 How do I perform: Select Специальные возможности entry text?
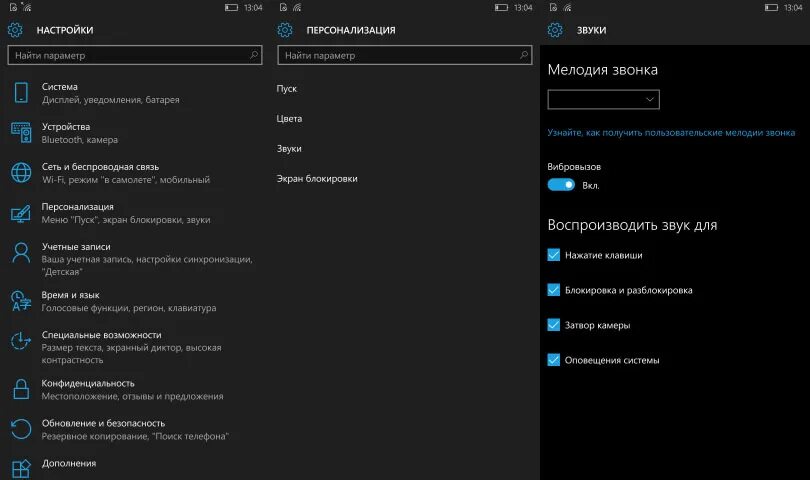click(x=102, y=335)
